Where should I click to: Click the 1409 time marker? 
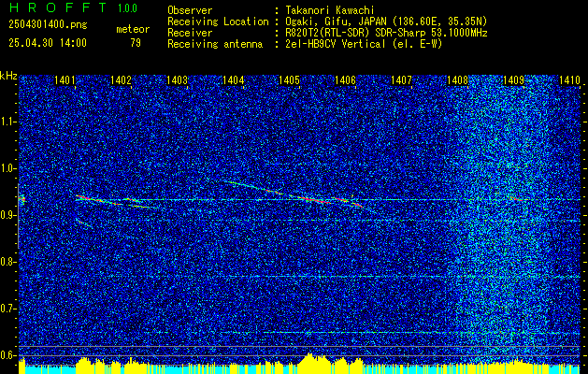(513, 79)
